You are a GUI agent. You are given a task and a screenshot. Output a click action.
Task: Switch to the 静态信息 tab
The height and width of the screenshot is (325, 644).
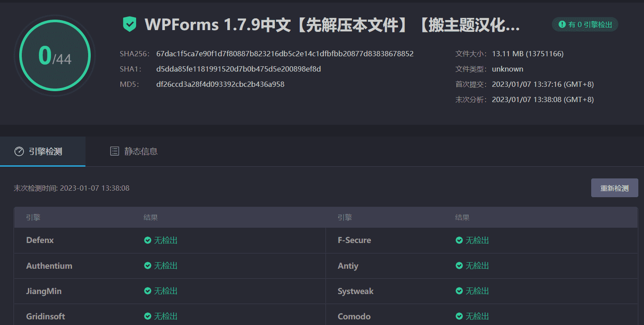pyautogui.click(x=134, y=151)
